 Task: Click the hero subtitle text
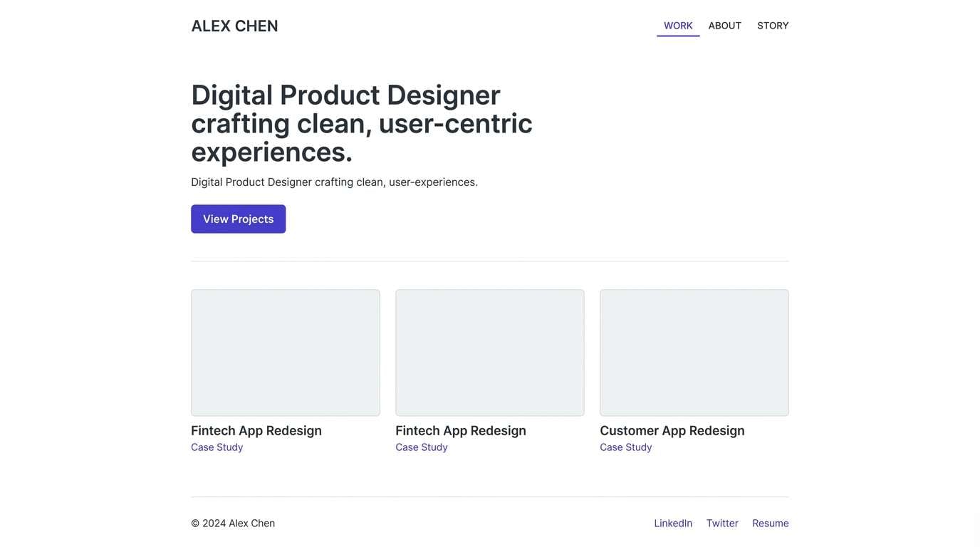(x=334, y=181)
